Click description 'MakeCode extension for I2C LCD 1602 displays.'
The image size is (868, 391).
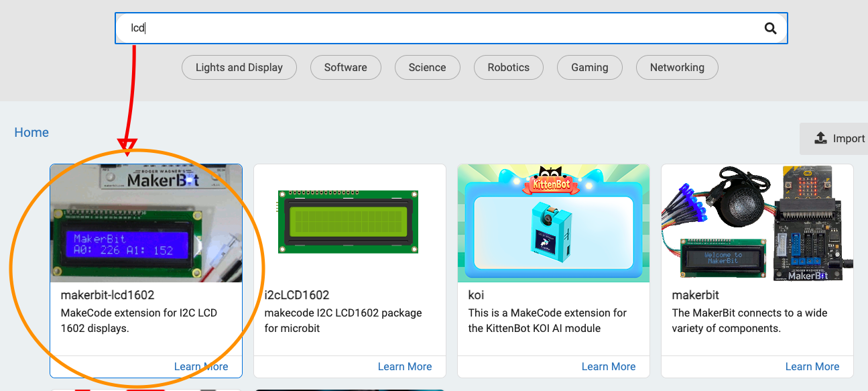coord(139,321)
